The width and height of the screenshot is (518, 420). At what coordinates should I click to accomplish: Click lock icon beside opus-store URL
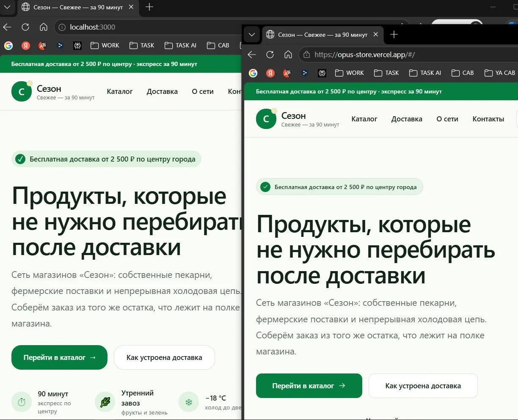[306, 55]
